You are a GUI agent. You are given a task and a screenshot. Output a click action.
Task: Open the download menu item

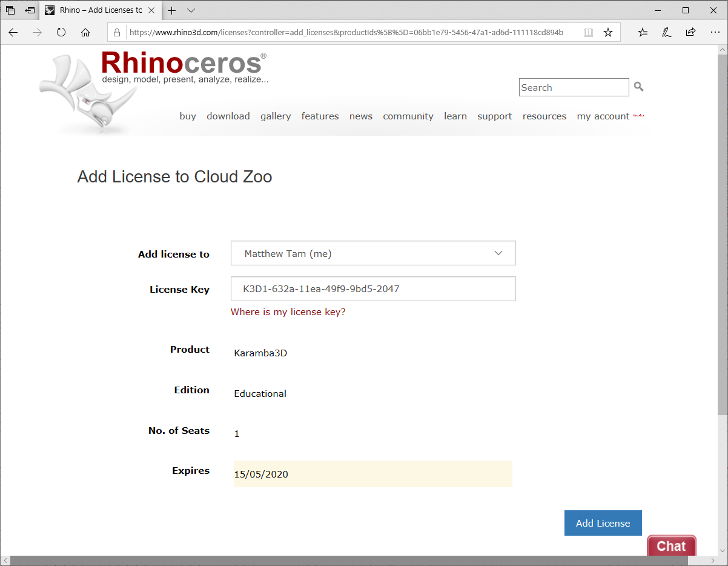pos(228,116)
